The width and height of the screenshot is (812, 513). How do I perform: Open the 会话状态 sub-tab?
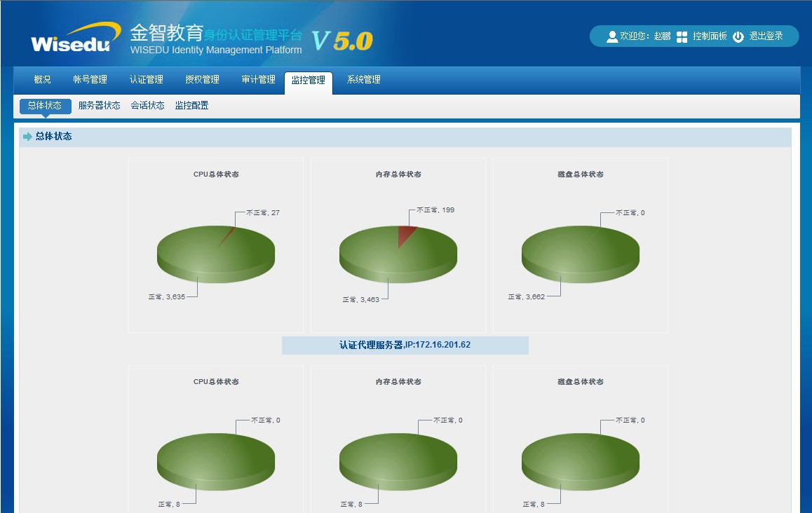[147, 106]
